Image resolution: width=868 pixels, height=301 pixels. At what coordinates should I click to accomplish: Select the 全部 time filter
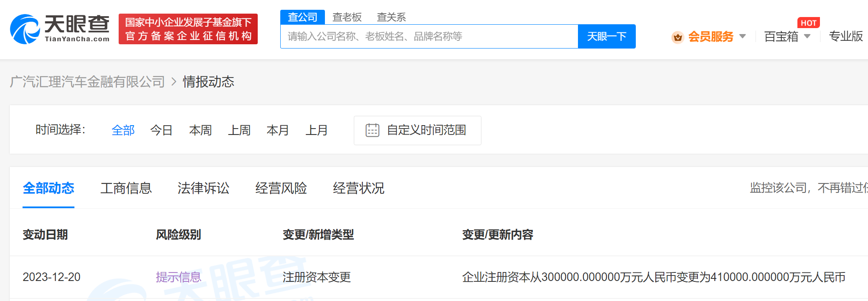pos(123,130)
